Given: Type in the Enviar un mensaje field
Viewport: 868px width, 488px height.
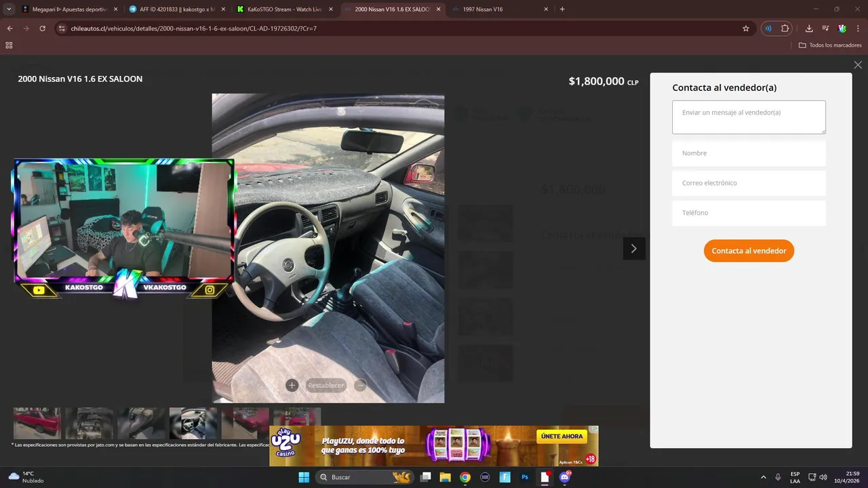Looking at the screenshot, I should pos(749,117).
